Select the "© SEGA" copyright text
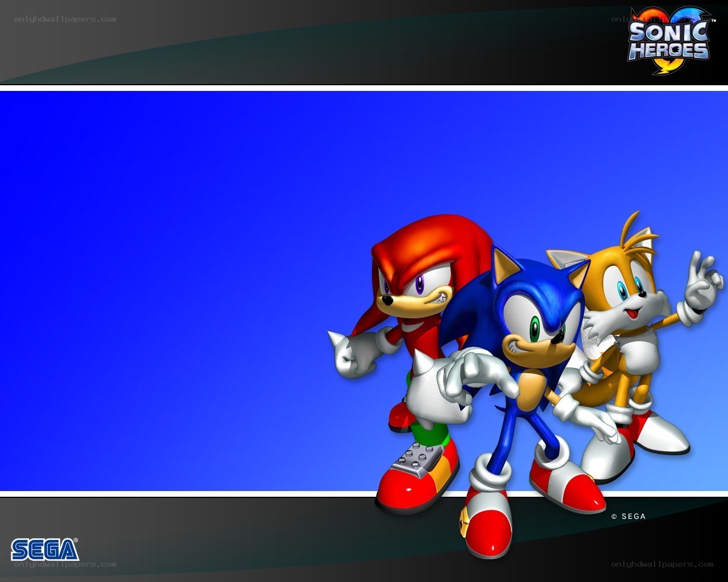 628,516
